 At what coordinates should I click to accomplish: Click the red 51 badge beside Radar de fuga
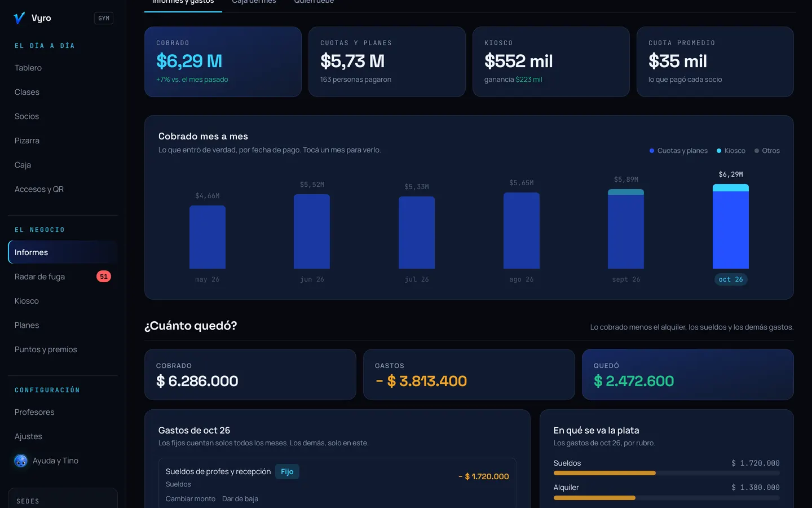pyautogui.click(x=104, y=277)
